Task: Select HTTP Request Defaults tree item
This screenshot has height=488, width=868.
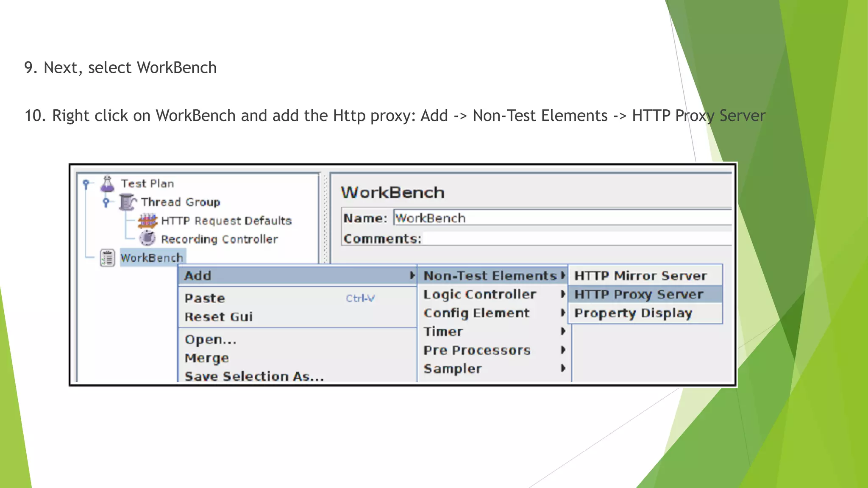Action: (226, 221)
